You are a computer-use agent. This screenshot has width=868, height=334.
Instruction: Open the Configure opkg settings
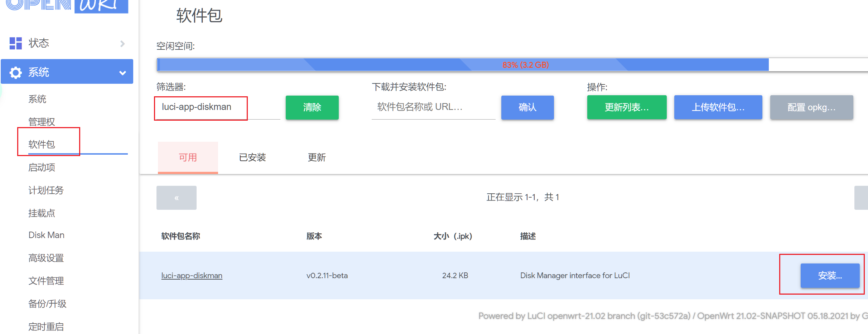click(811, 107)
